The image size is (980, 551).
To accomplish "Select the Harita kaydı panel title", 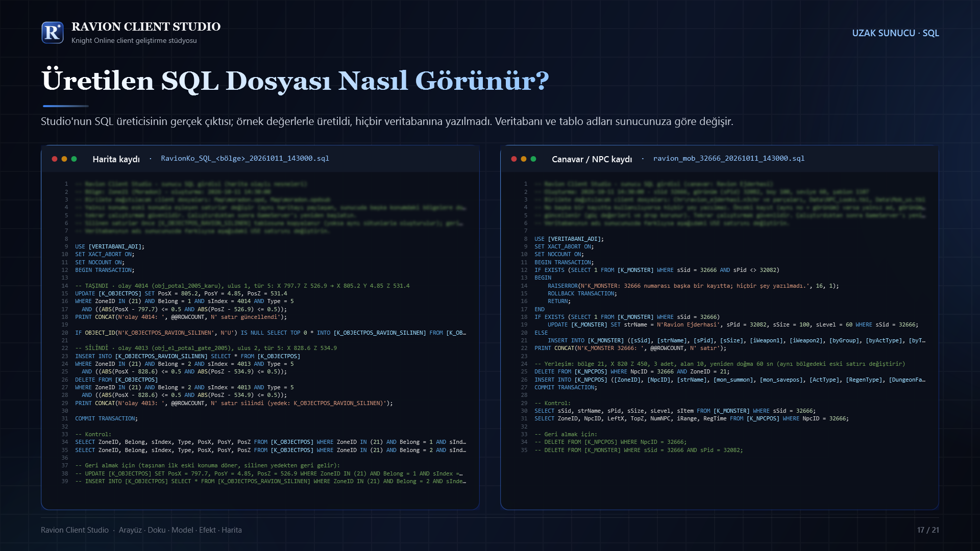I will click(x=116, y=159).
